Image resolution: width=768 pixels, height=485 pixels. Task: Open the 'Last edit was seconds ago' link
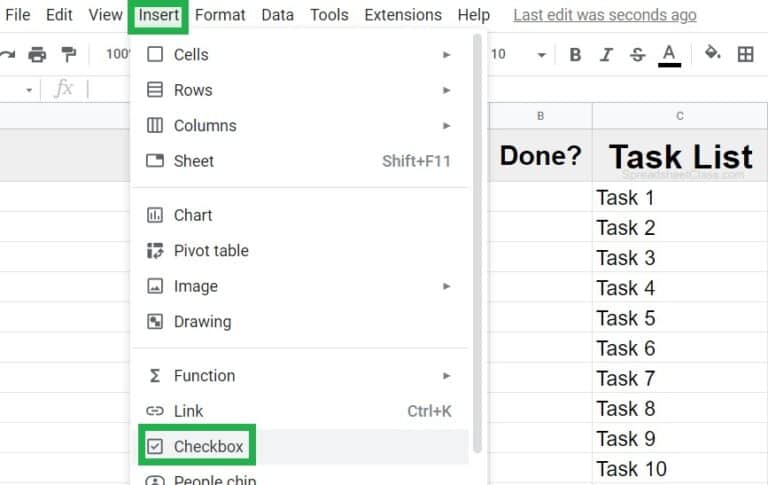(605, 15)
